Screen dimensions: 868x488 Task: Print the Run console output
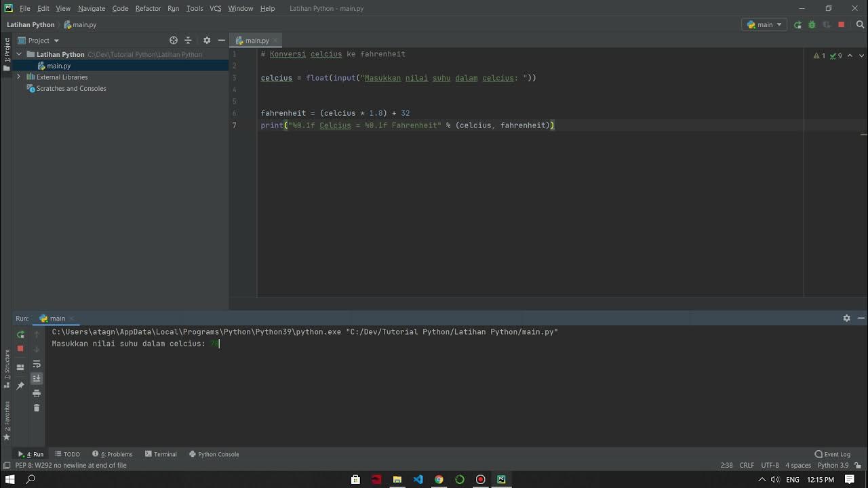[37, 393]
